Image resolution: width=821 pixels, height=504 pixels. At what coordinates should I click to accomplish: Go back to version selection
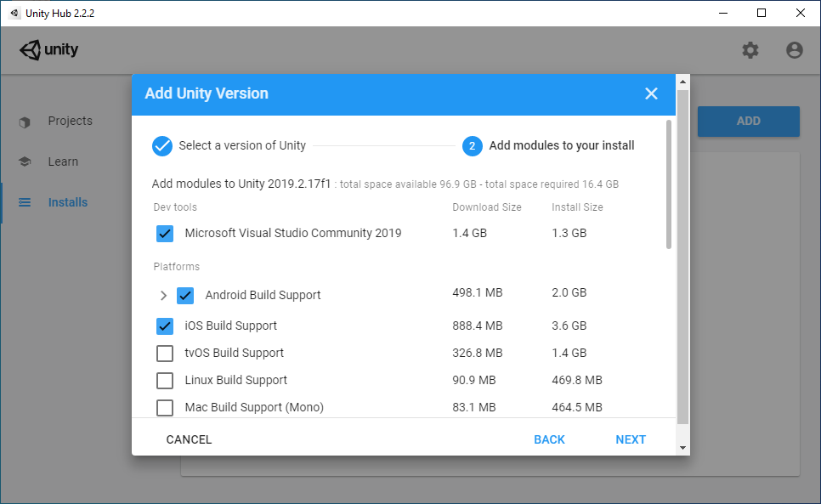tap(549, 439)
